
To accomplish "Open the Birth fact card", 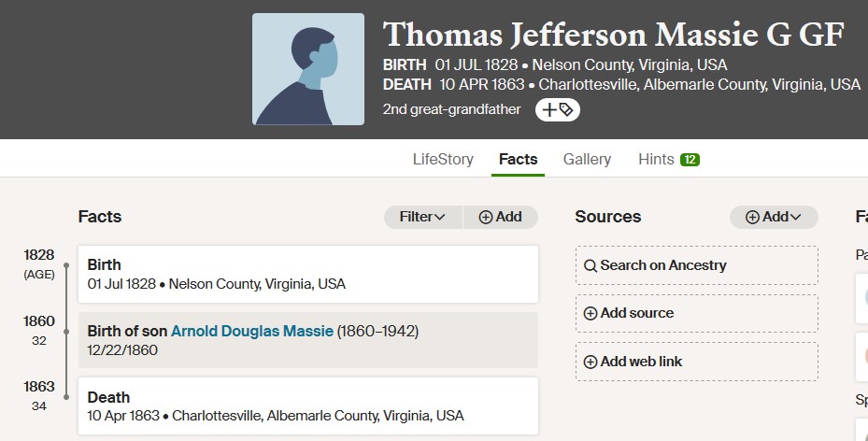I will [x=308, y=274].
